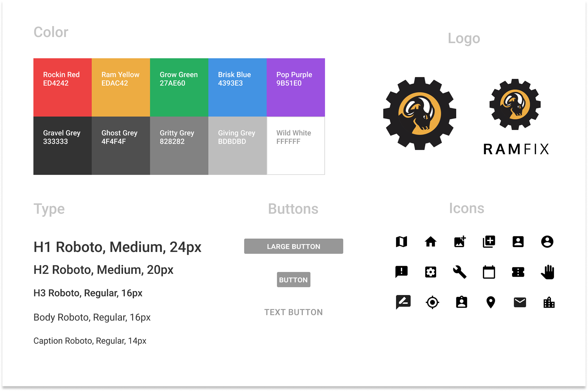
Task: Select the Grow Green 27AE60 swatch
Action: point(179,87)
